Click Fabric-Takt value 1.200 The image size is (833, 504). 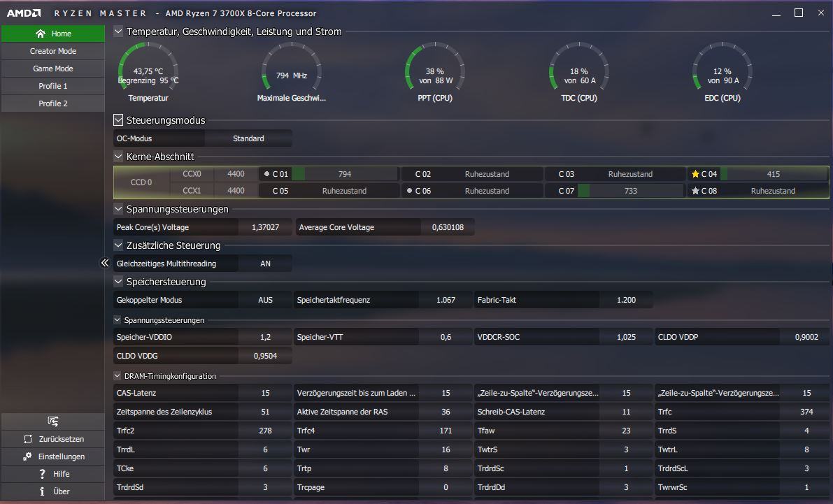[627, 300]
